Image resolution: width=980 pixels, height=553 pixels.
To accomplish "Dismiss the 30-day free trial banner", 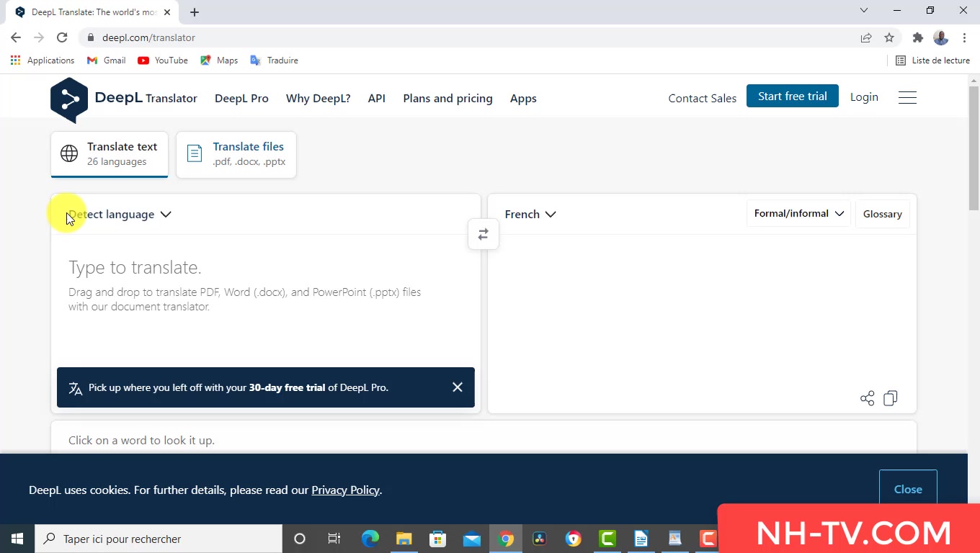I will tap(458, 387).
